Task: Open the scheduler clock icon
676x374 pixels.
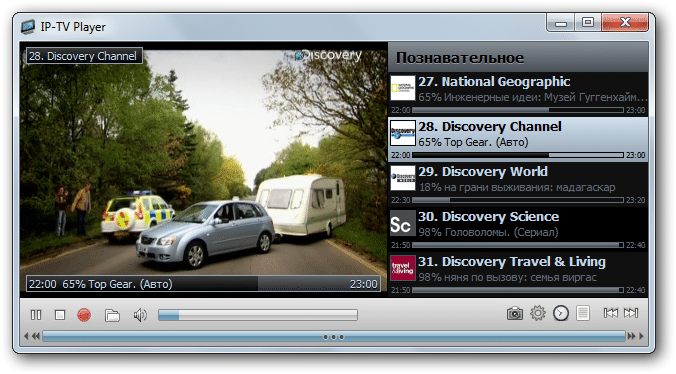Action: (561, 313)
